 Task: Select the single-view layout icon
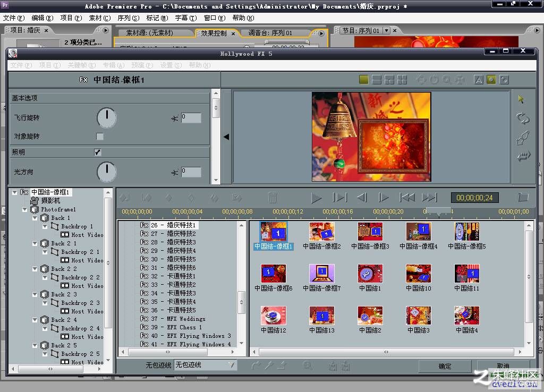click(363, 80)
